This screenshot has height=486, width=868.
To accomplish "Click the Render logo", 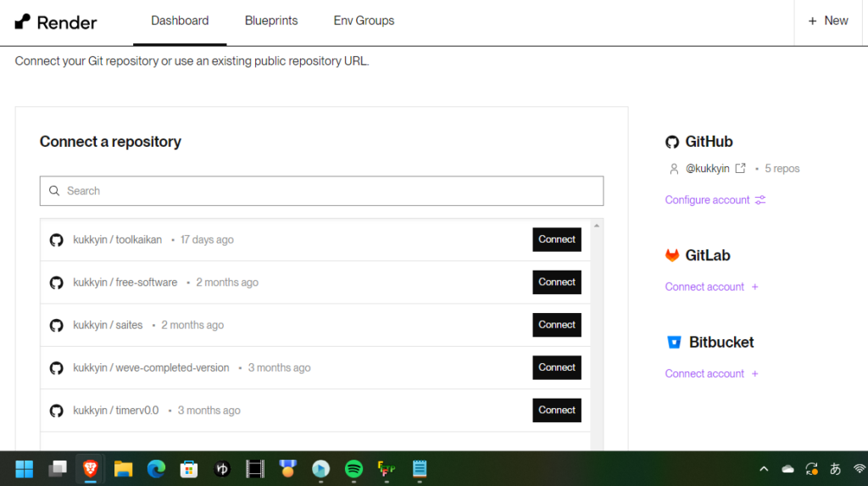I will [55, 22].
